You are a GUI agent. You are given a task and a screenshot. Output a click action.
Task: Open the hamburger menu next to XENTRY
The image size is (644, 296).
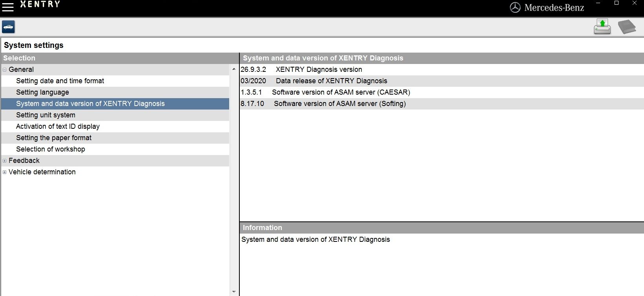[x=8, y=7]
